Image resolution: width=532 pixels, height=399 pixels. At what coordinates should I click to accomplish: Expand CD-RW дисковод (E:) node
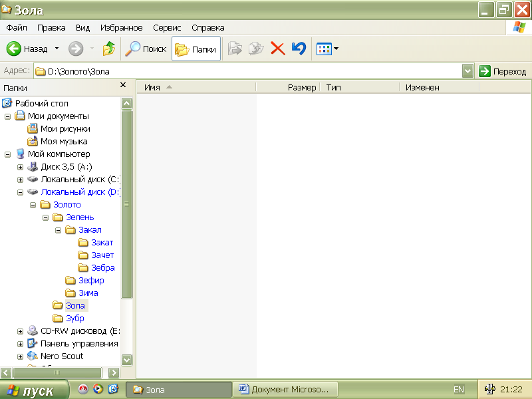[20, 331]
